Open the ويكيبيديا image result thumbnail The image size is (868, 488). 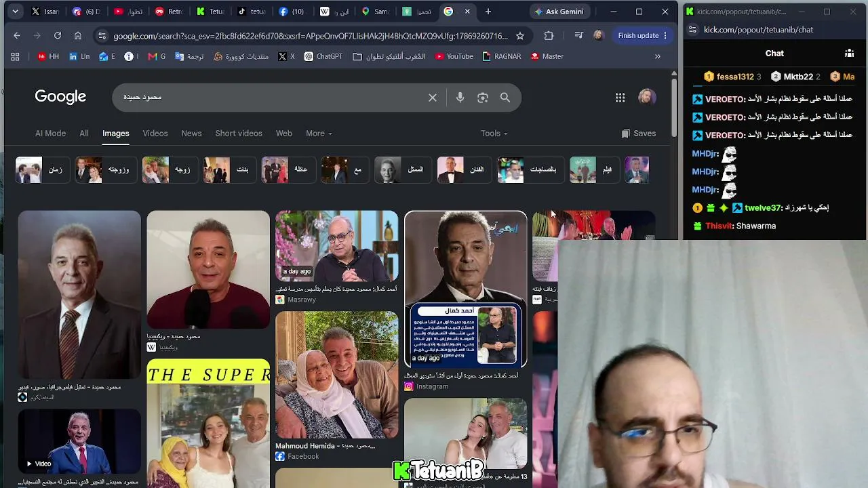click(x=208, y=270)
